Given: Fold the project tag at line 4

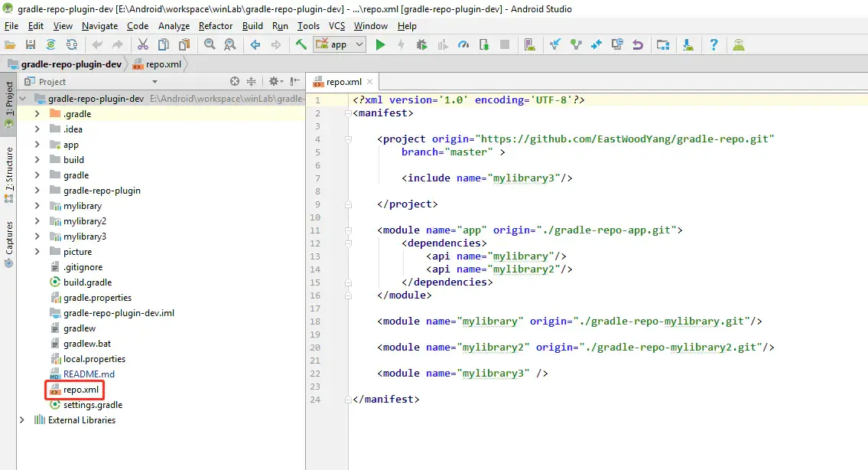Looking at the screenshot, I should coord(348,139).
